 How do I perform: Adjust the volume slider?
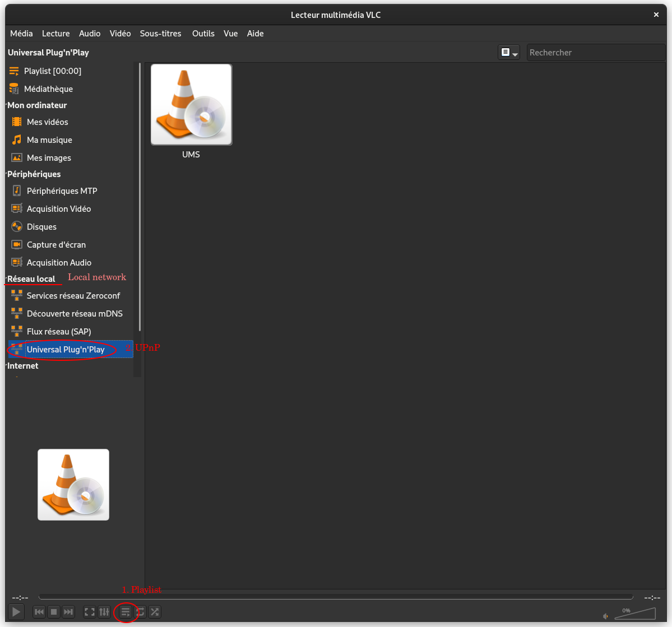pos(635,614)
